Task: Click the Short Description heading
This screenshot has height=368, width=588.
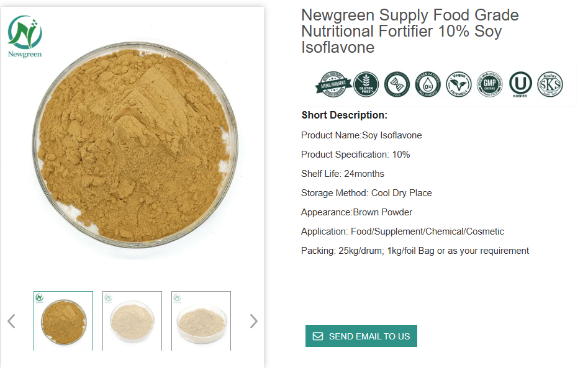Action: click(x=344, y=115)
